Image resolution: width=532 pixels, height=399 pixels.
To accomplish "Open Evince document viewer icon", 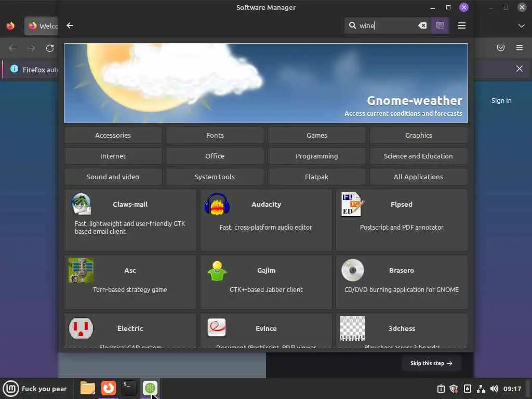I will [x=217, y=328].
